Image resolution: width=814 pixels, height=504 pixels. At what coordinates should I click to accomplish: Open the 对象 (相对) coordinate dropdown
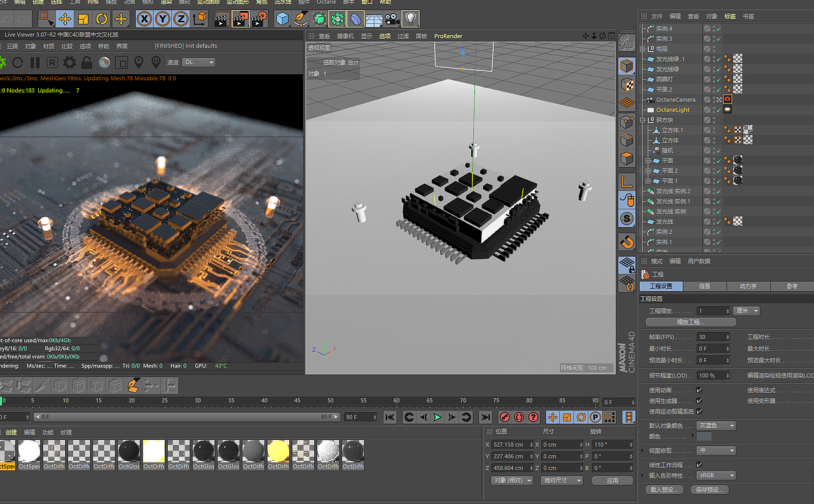tap(513, 480)
